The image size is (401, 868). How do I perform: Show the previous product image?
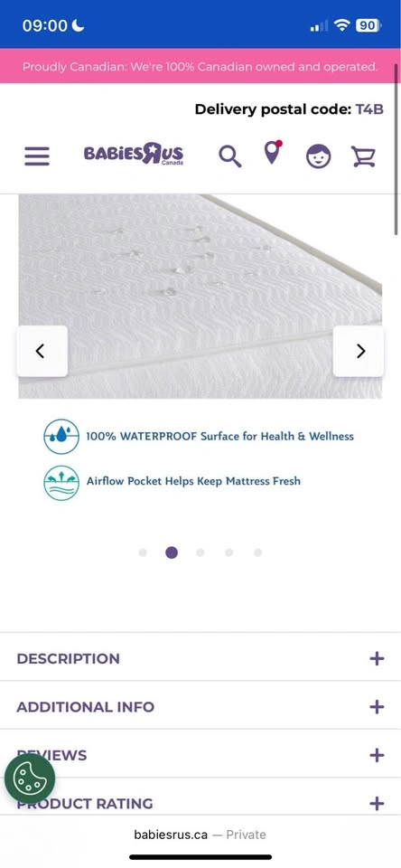(x=42, y=351)
